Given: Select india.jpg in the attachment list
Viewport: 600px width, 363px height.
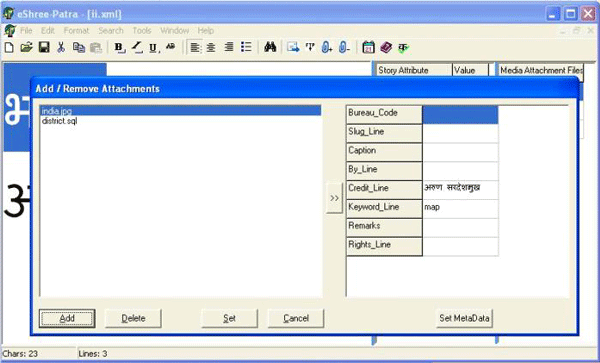Looking at the screenshot, I should pyautogui.click(x=180, y=111).
